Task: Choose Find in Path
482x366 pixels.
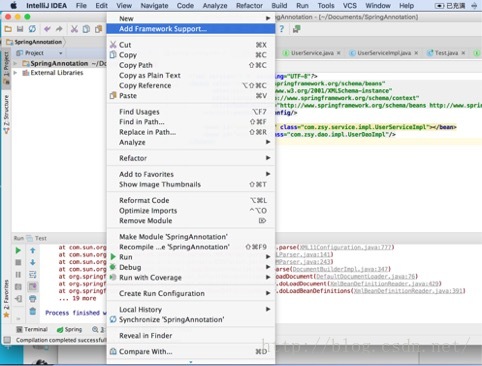Action: click(x=191, y=122)
